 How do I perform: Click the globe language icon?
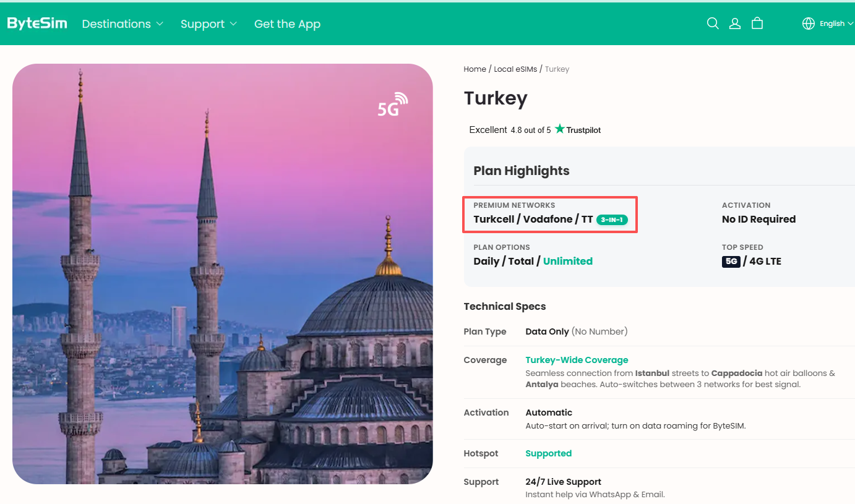tap(809, 23)
